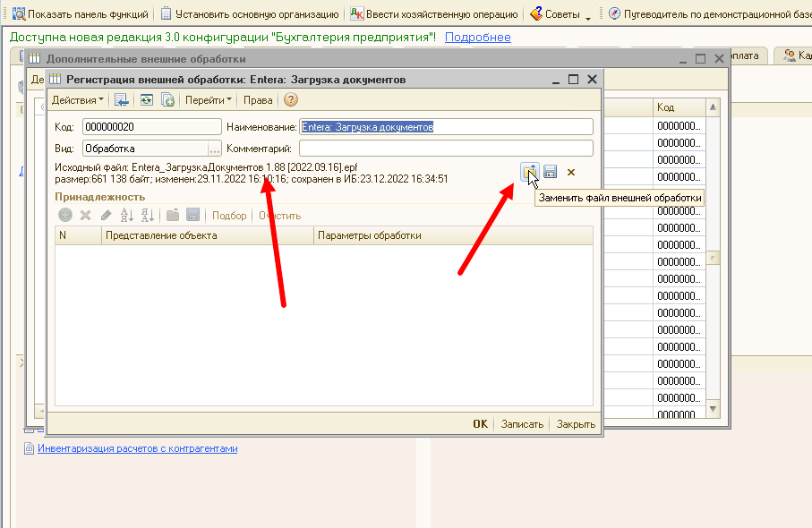The image size is (812, 528).
Task: Close the Дополнительные внешние обработки window
Action: coord(719,59)
